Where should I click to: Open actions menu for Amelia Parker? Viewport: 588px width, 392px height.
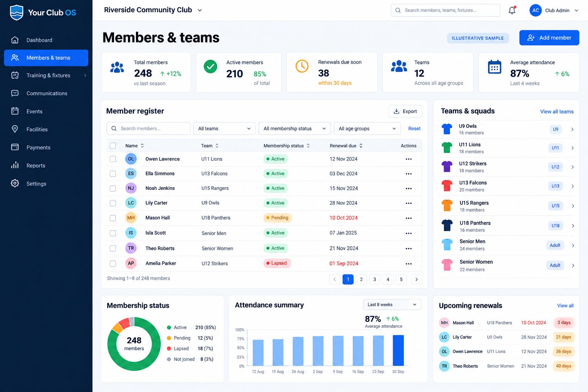click(408, 264)
